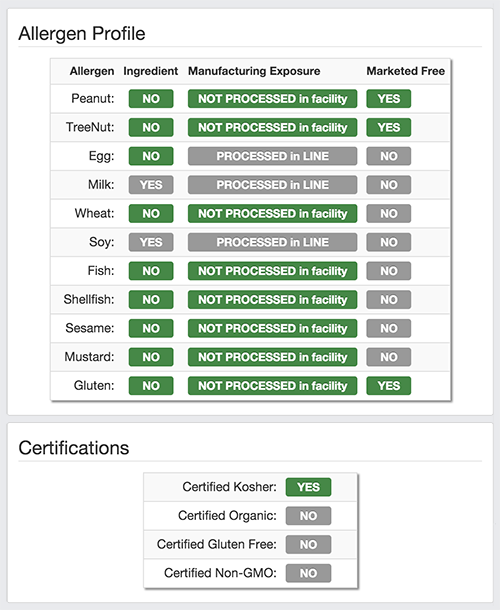This screenshot has height=610, width=500.
Task: Select Gluten marketed free YES badge
Action: (388, 386)
